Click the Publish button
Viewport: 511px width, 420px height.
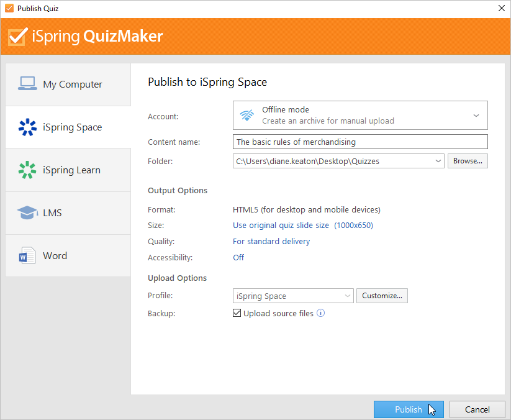(x=409, y=409)
